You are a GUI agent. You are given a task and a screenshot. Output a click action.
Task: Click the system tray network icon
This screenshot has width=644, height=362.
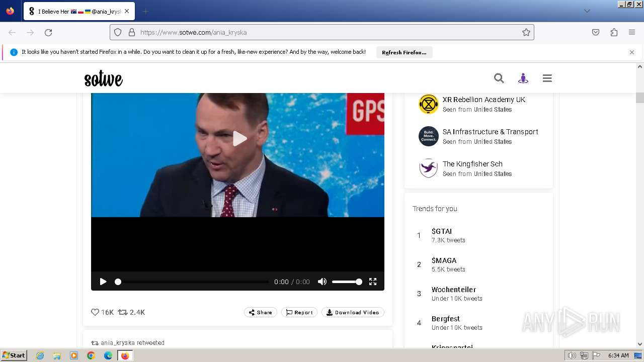coord(584,355)
